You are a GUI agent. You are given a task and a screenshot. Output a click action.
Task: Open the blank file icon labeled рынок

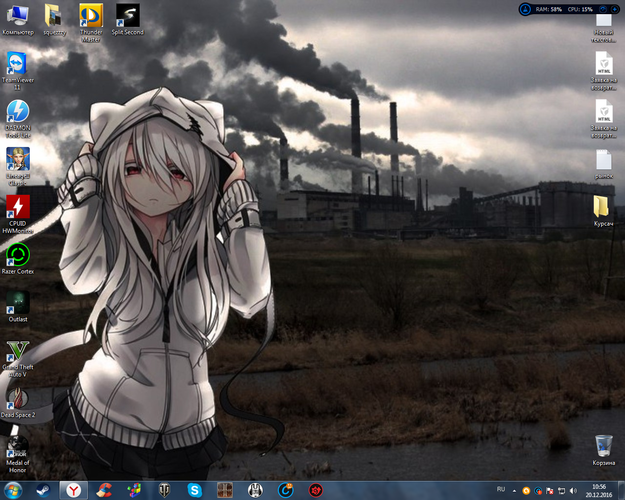pyautogui.click(x=603, y=164)
